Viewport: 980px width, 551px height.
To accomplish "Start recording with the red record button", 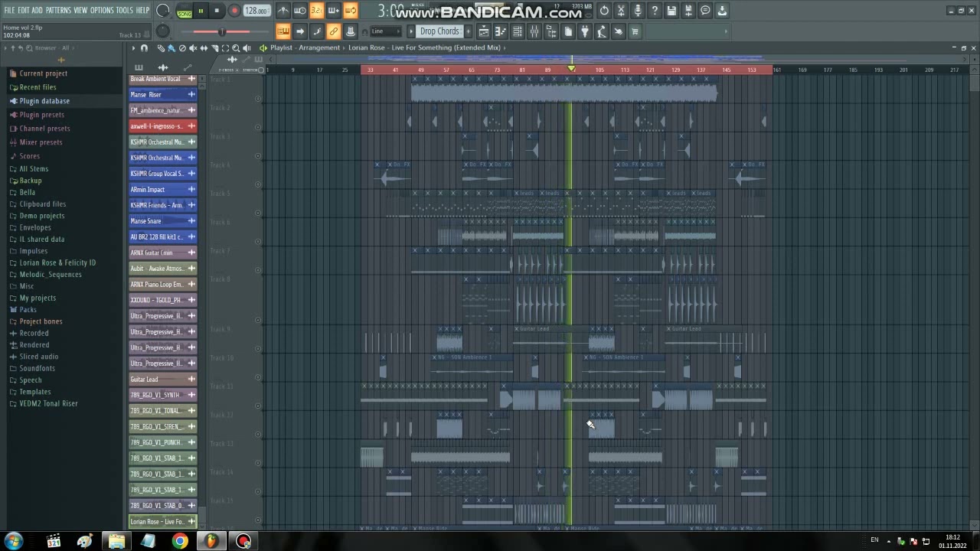I will [x=234, y=11].
